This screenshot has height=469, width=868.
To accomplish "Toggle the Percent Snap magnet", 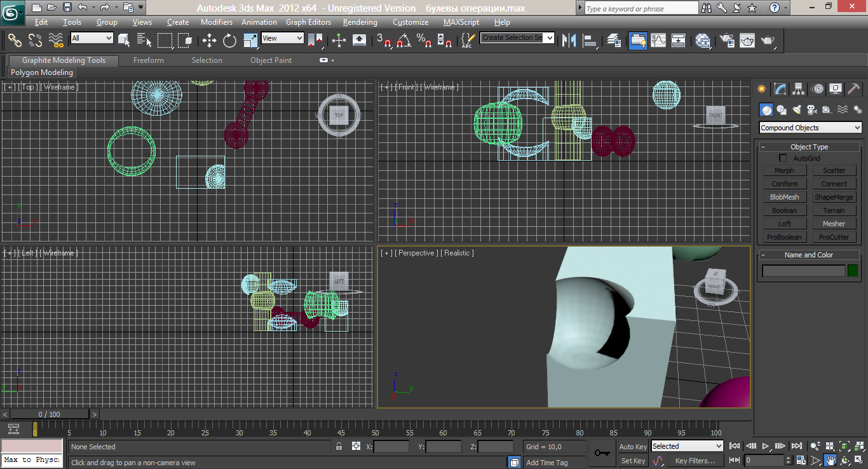I will pyautogui.click(x=424, y=40).
